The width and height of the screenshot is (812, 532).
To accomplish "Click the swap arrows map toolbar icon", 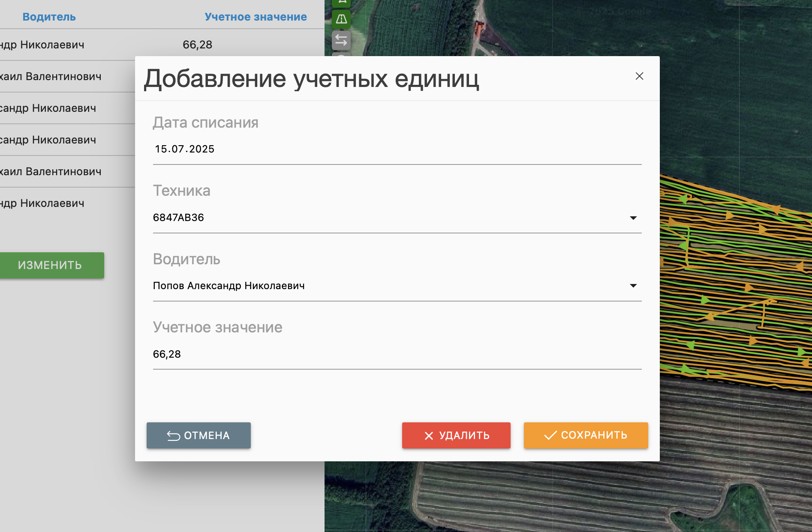I will [341, 40].
